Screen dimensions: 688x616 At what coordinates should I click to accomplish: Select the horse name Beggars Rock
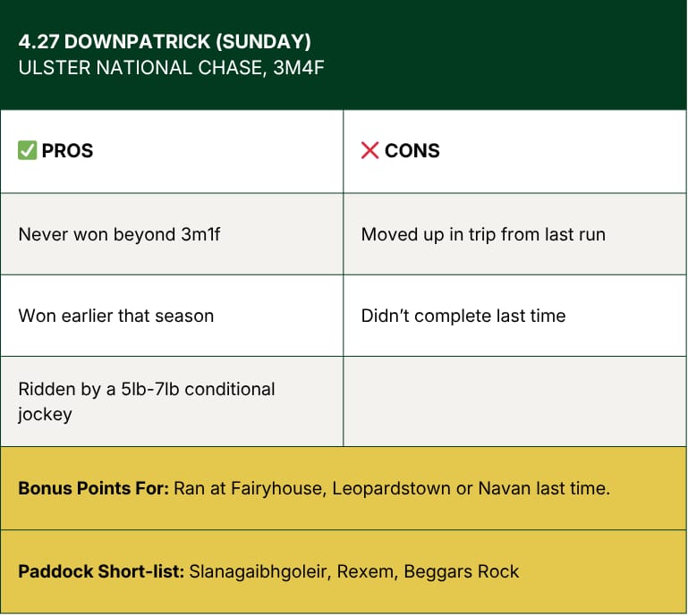point(461,571)
